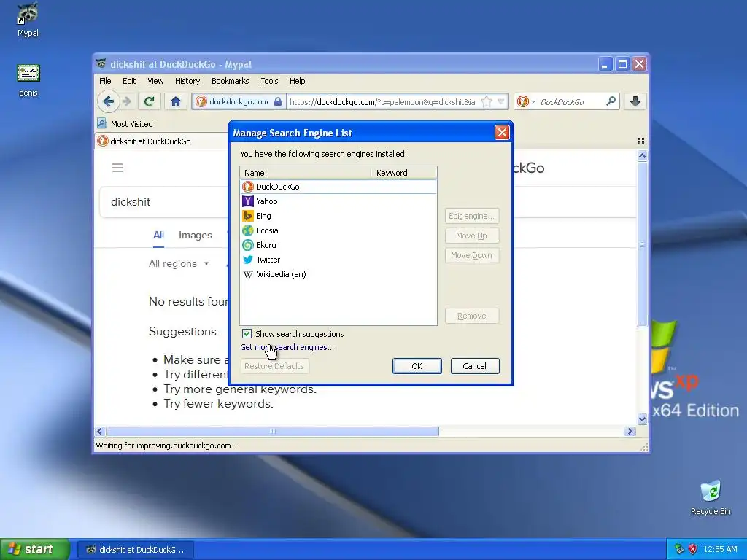Click the Move Down button
The width and height of the screenshot is (747, 560).
point(472,255)
